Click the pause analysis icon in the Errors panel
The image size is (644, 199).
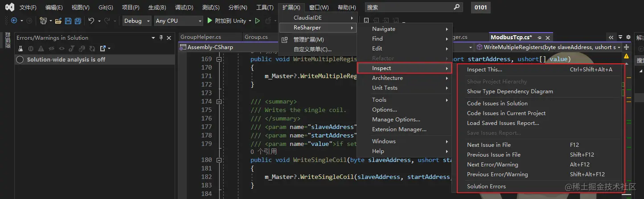coord(31,48)
